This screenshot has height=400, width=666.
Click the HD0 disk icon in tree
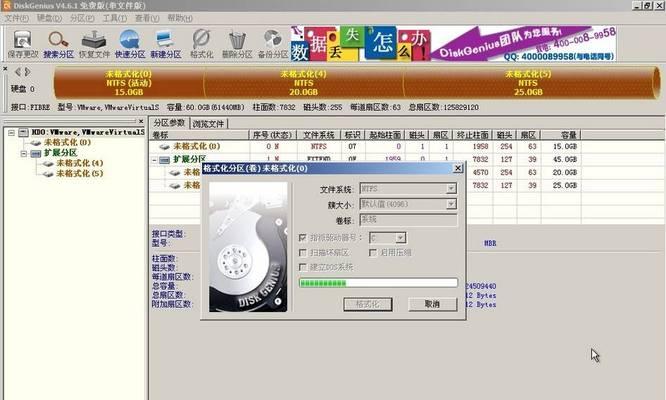click(24, 132)
